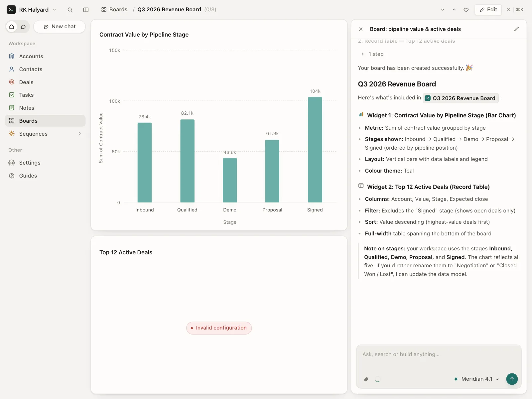This screenshot has height=399, width=532.
Task: Select the Signed bar in the chart
Action: pos(315,150)
